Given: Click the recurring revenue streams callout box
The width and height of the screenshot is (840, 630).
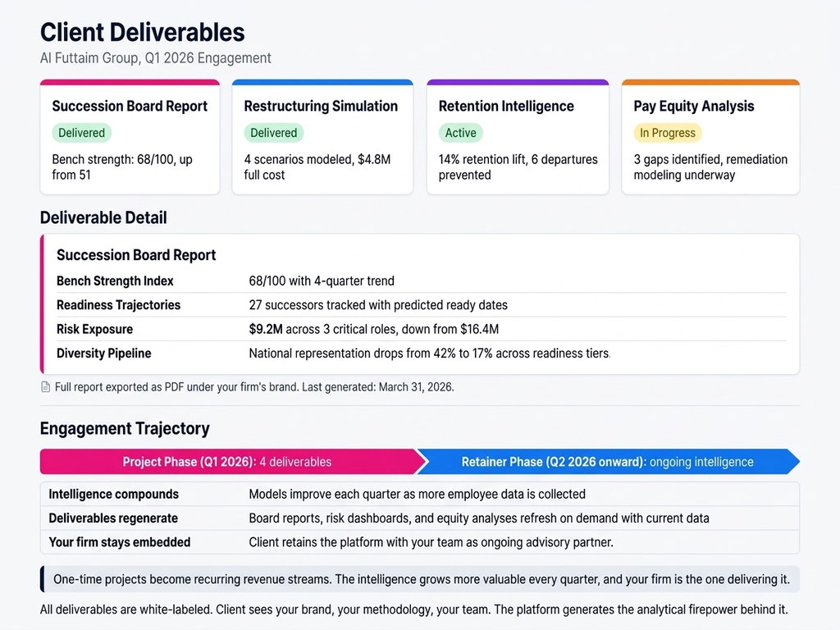Looking at the screenshot, I should (420, 579).
